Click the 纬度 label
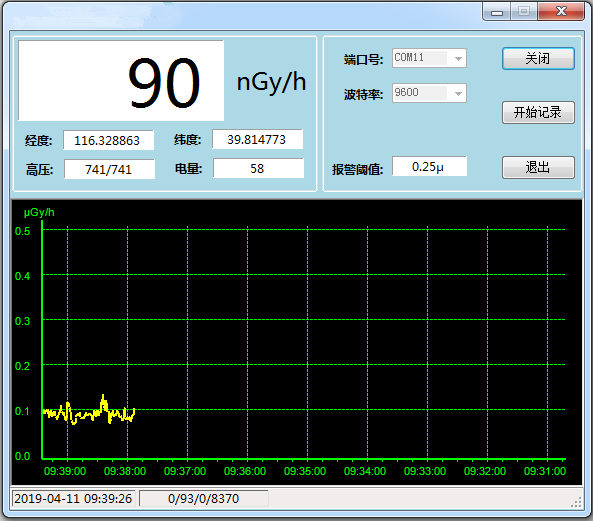Screen dimensions: 593x521 click(188, 140)
